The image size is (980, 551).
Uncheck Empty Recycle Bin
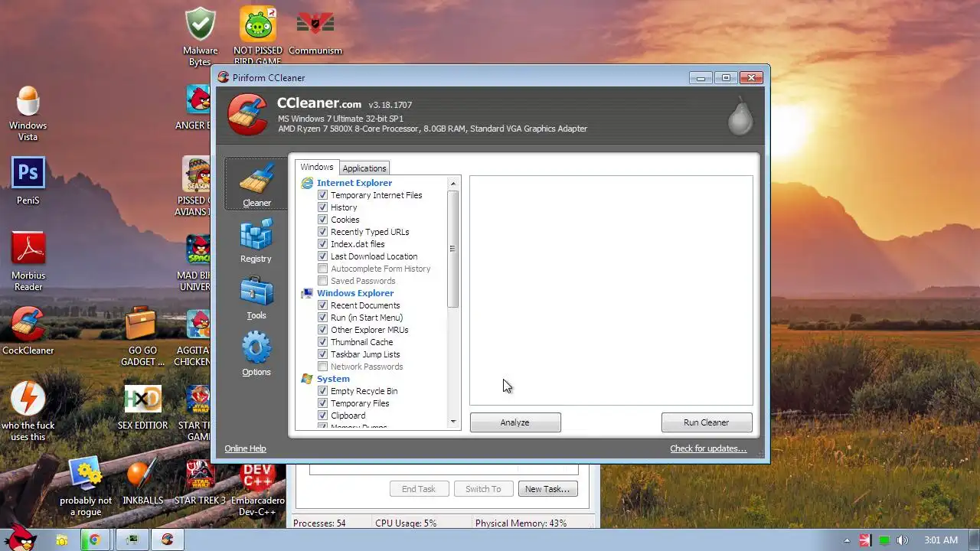(x=323, y=391)
